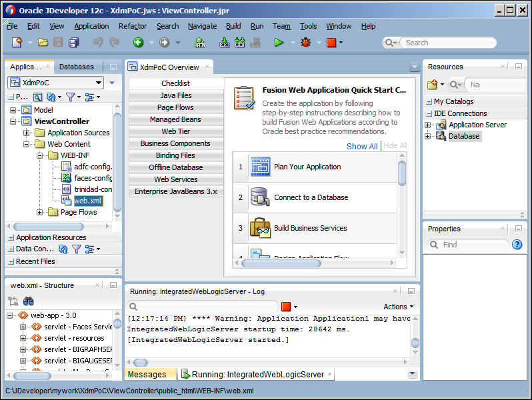Screen dimensions: 532x400
Task: Expand the Application Server connection node
Action: click(427, 125)
